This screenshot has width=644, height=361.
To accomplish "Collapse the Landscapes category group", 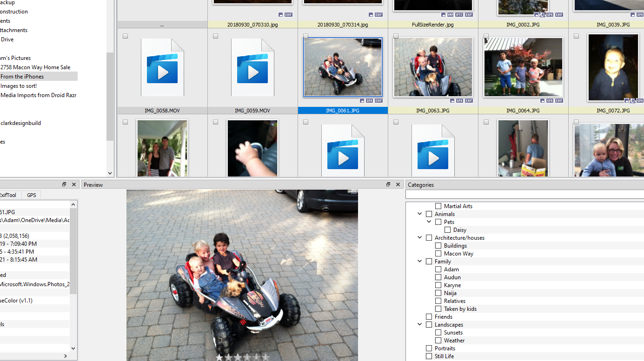I will point(420,325).
